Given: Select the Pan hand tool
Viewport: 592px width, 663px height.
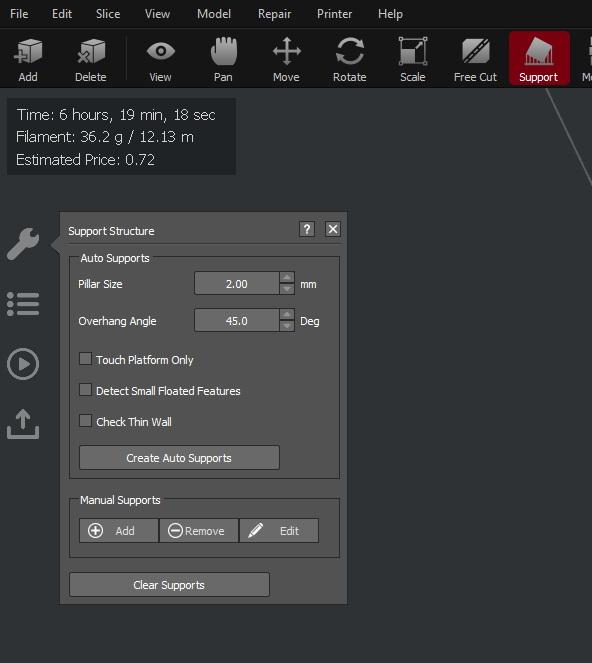Looking at the screenshot, I should point(223,59).
